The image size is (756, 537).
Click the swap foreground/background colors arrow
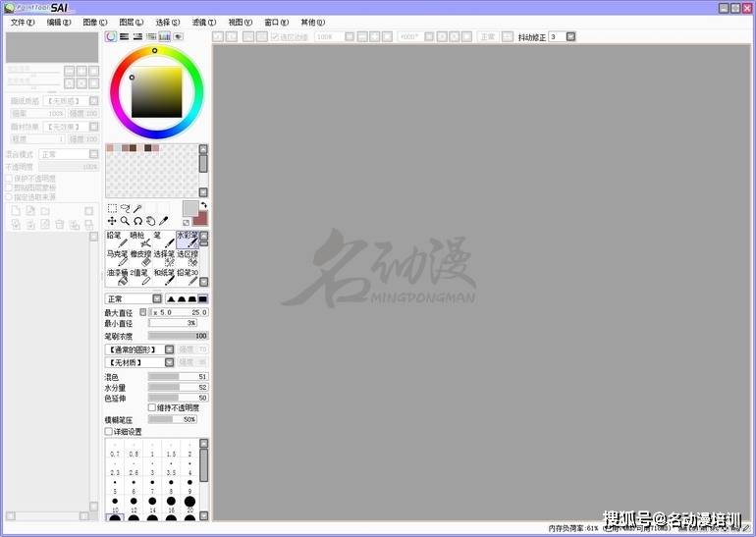(203, 205)
